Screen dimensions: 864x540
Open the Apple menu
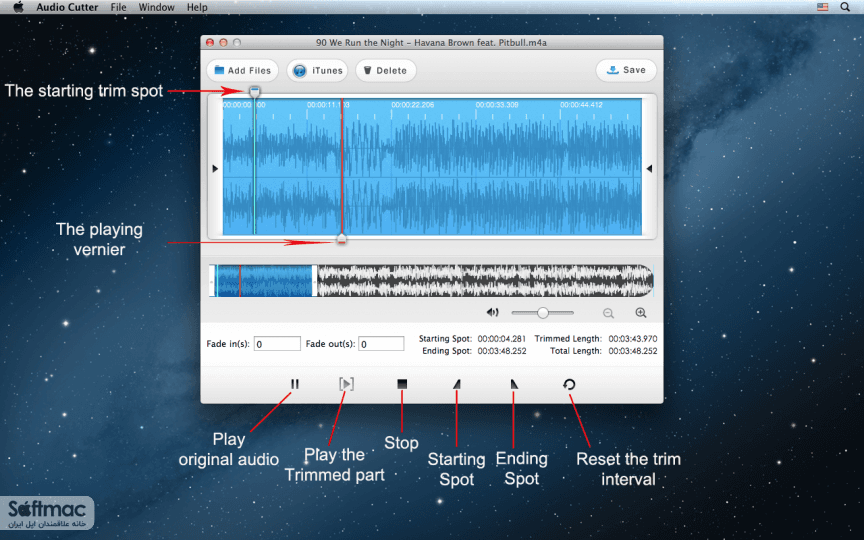[18, 7]
